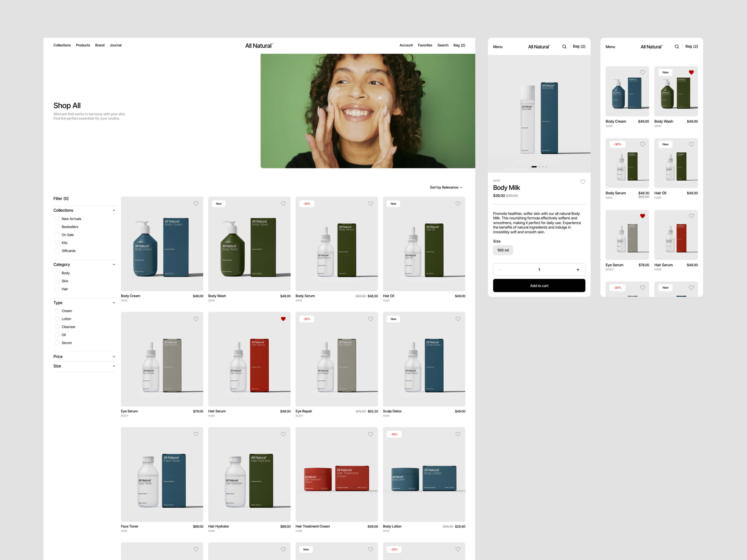The image size is (747, 560).
Task: Click heart on Scalp Detox card
Action: 458,319
